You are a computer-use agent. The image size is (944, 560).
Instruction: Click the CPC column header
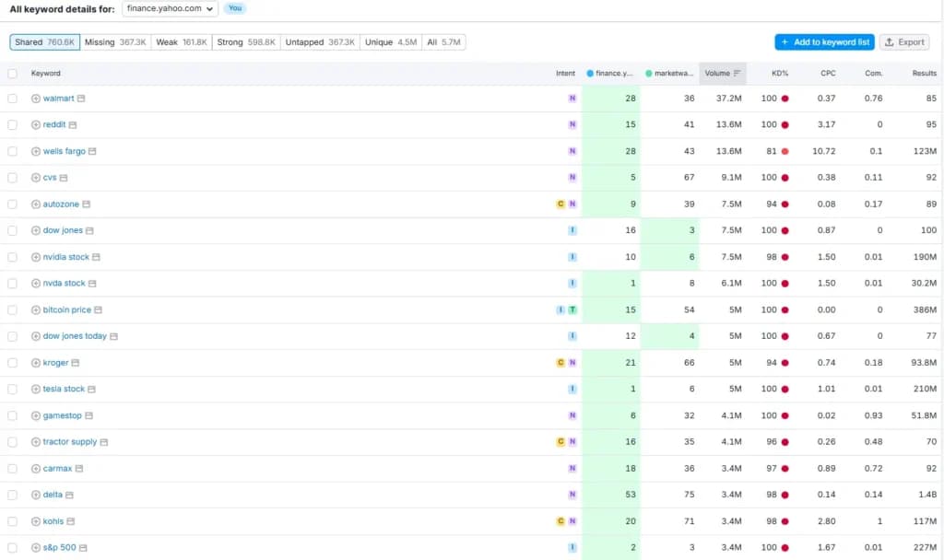pyautogui.click(x=828, y=74)
